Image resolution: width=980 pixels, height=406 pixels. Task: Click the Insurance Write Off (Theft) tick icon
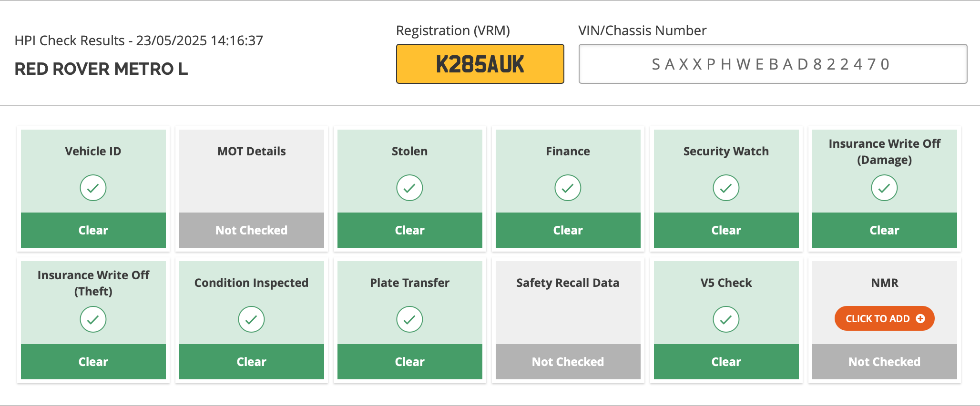93,319
